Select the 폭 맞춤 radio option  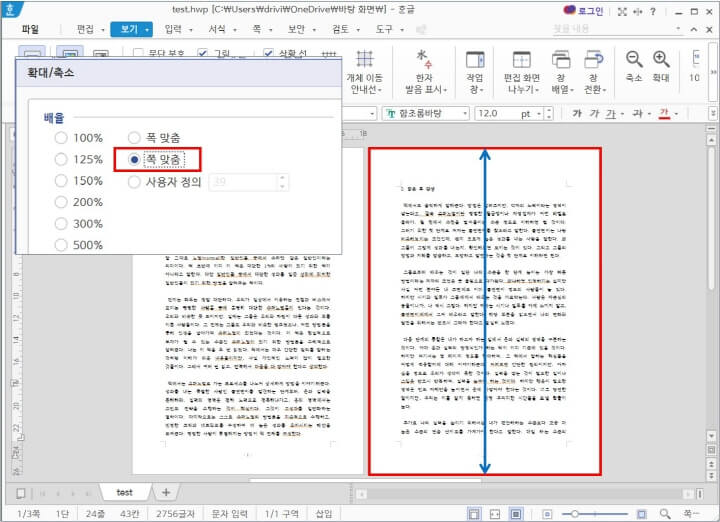[x=134, y=138]
